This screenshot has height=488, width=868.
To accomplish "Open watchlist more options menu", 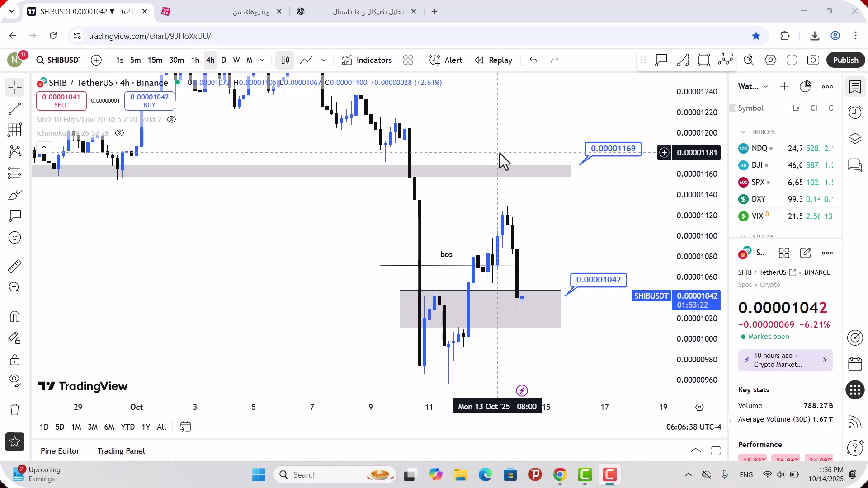I will click(x=827, y=87).
